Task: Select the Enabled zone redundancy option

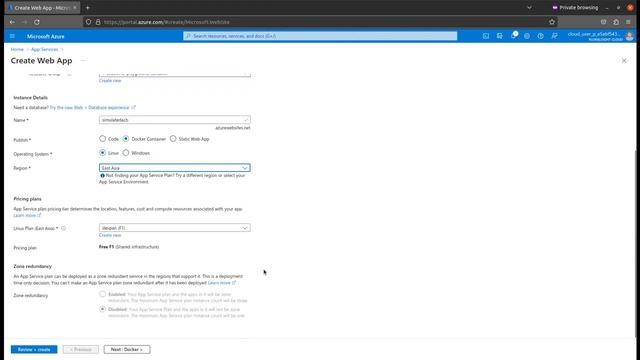Action: point(102,294)
